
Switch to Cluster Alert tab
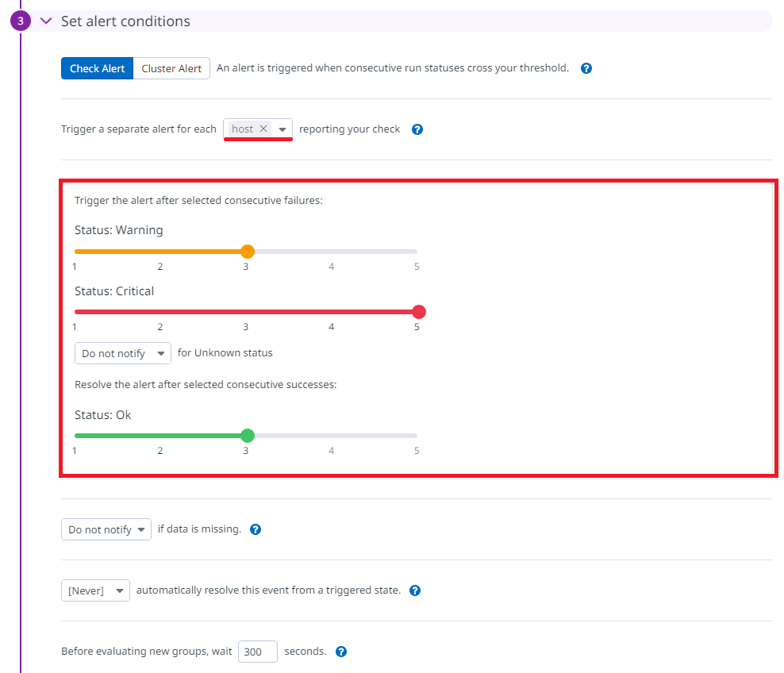coord(171,68)
